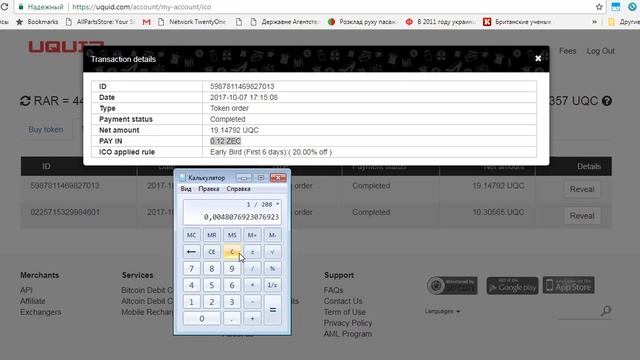Click calculator MS memory store button
Screen dimensions: 640x360
point(232,235)
